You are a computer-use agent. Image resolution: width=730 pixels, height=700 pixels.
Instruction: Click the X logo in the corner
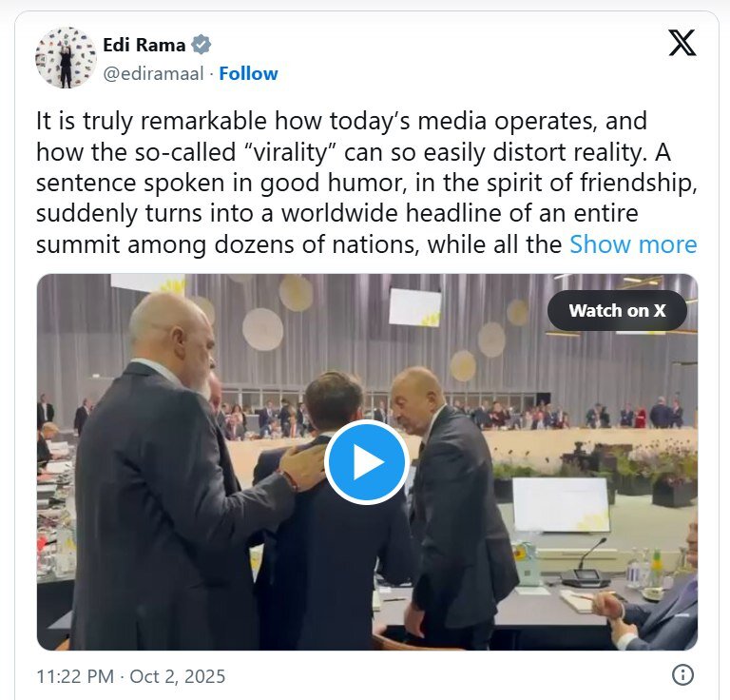coord(682,43)
